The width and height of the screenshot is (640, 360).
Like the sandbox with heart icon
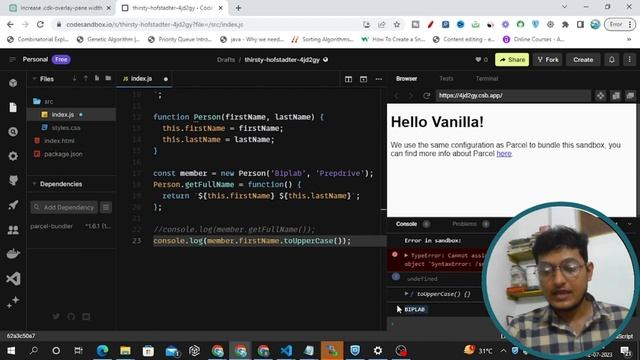[478, 60]
